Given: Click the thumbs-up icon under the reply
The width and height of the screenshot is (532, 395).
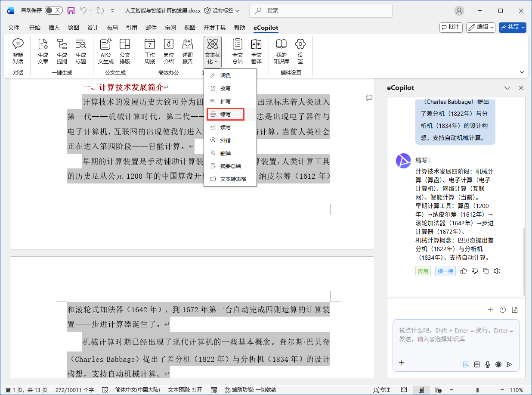Looking at the screenshot, I should [x=464, y=271].
